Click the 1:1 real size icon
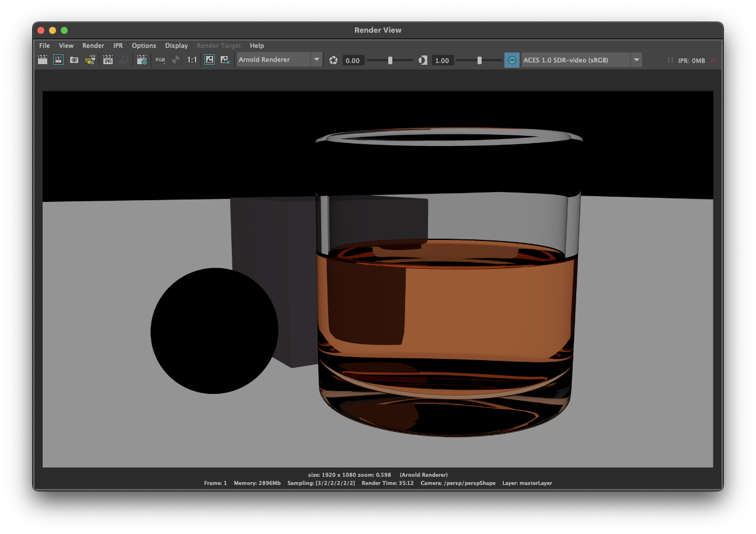The image size is (756, 534). (191, 60)
